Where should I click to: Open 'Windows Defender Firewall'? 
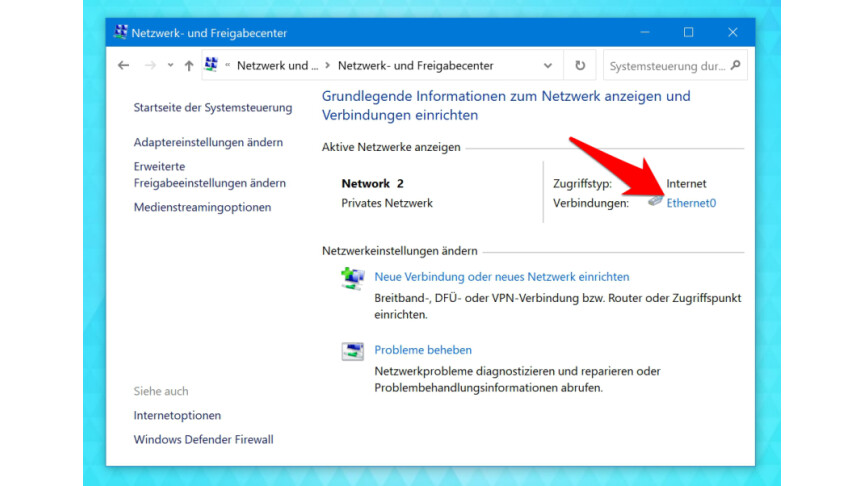203,440
